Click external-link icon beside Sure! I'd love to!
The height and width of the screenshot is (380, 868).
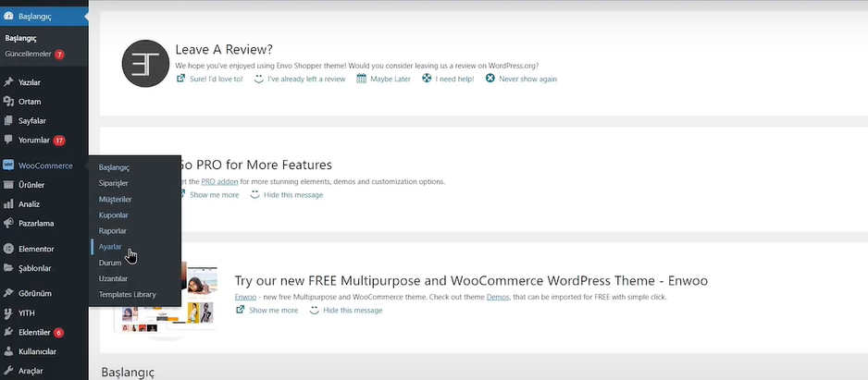point(180,79)
